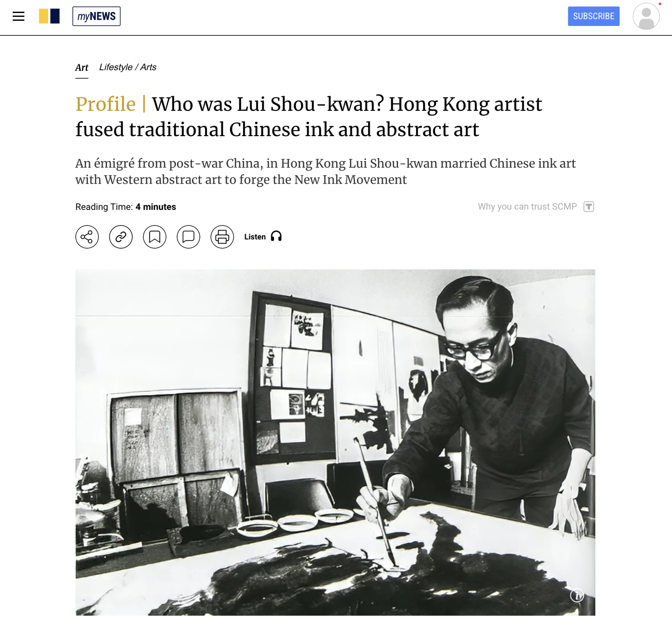Open the comments speech bubble icon
This screenshot has height=629, width=672.
click(x=189, y=237)
